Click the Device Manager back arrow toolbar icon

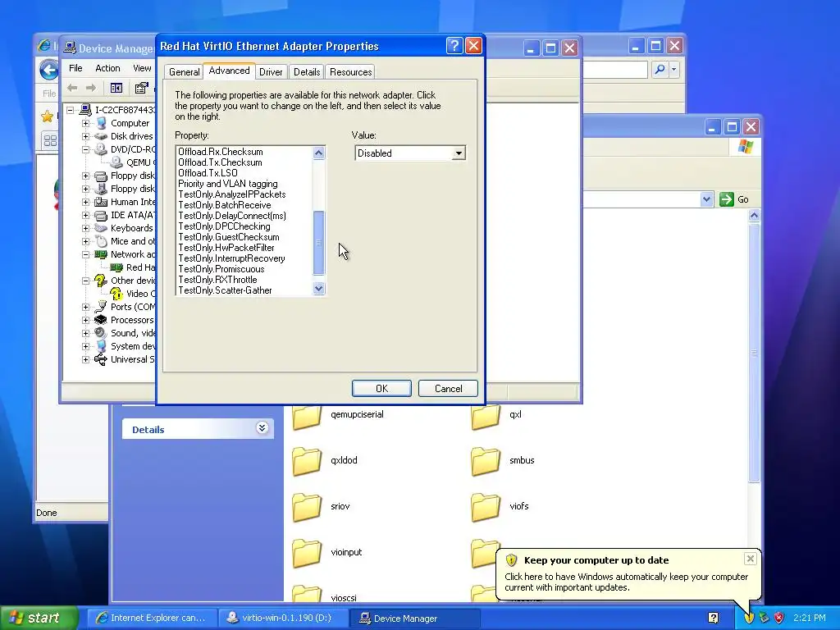(x=72, y=88)
